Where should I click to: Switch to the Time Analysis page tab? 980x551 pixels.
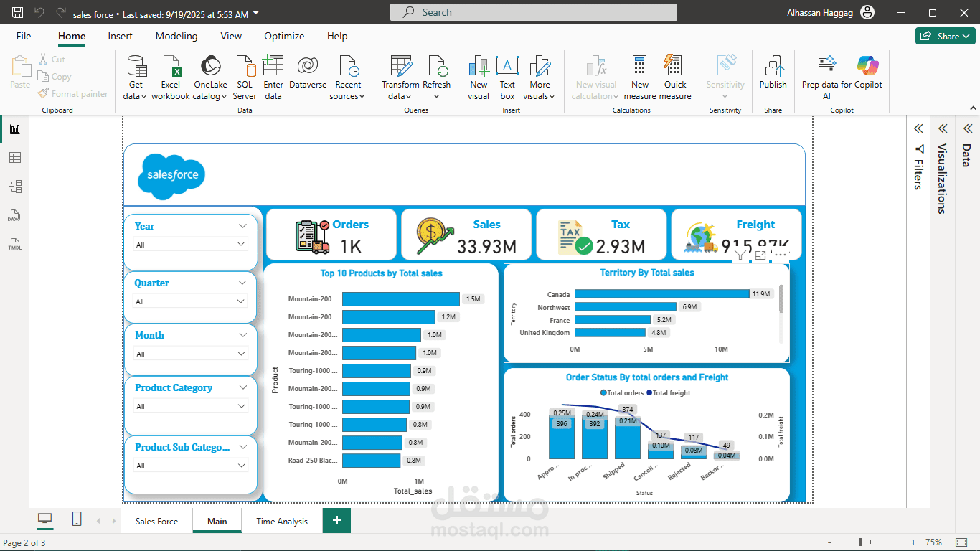282,521
